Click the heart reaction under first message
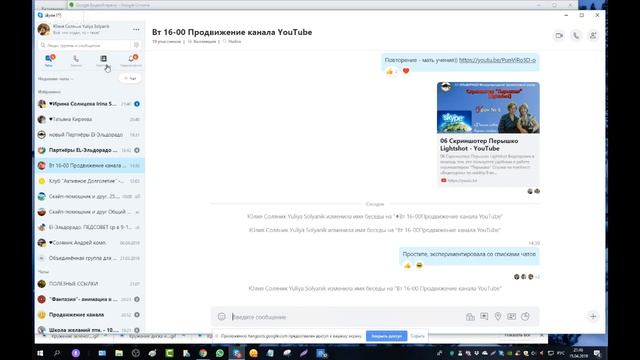640x360 pixels. coord(406,71)
